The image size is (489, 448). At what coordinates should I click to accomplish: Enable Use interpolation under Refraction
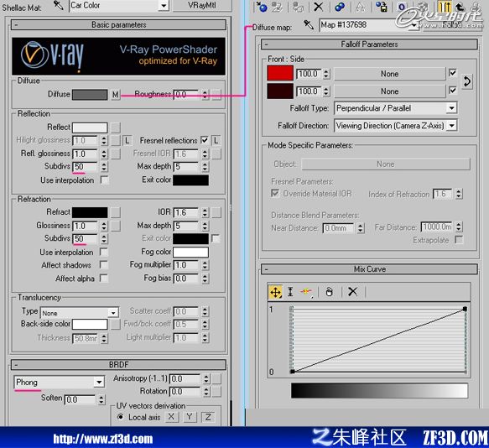pyautogui.click(x=104, y=252)
